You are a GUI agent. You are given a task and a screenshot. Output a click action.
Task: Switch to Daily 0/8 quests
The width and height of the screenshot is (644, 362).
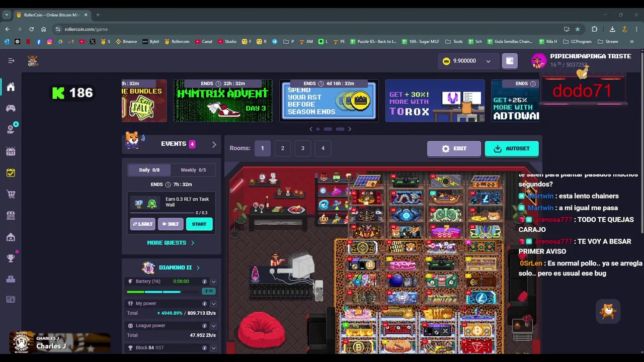(x=149, y=170)
